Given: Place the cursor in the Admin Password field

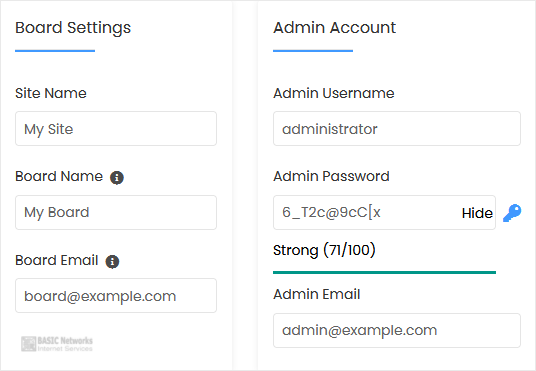Looking at the screenshot, I should [x=366, y=212].
